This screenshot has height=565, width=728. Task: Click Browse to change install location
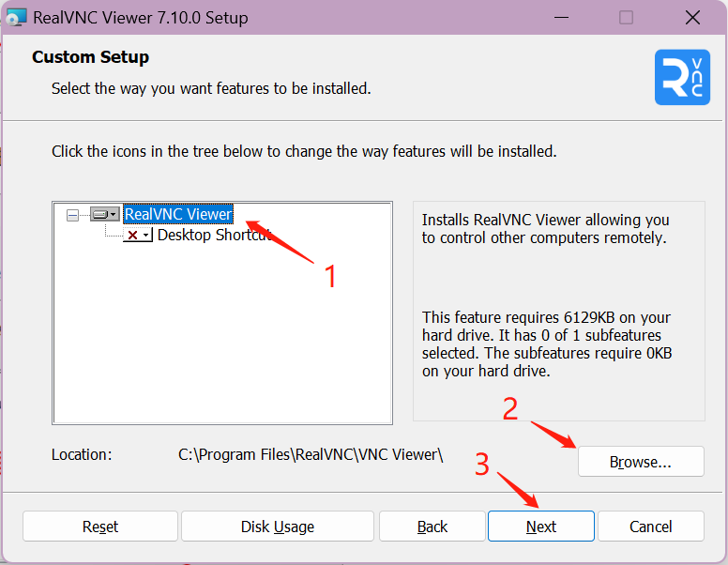[641, 462]
